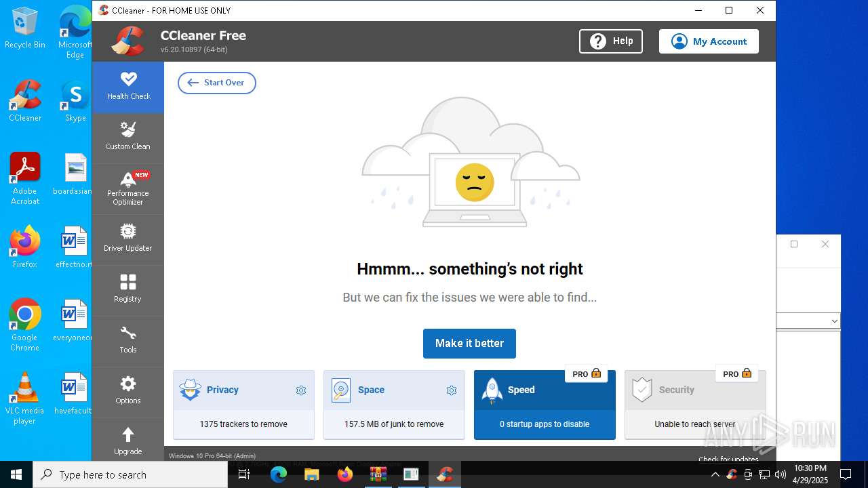
Task: Select Firefox desktop shortcut
Action: tap(25, 247)
